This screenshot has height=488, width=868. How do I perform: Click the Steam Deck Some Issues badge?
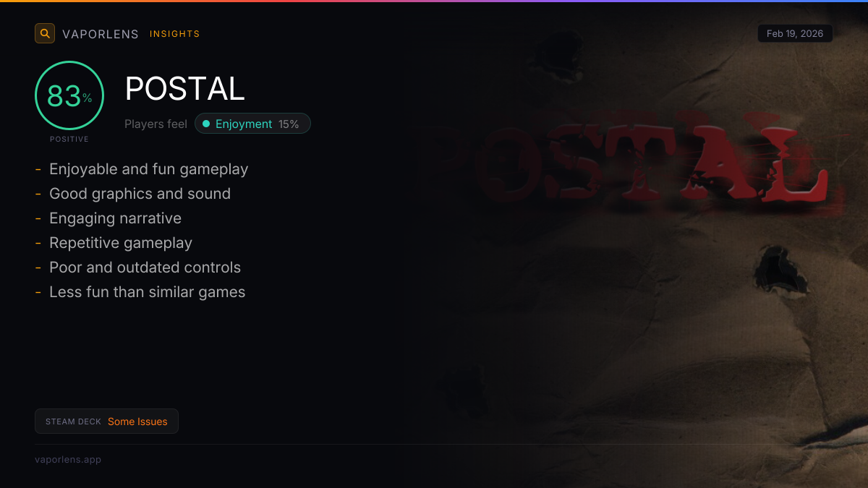(x=106, y=421)
